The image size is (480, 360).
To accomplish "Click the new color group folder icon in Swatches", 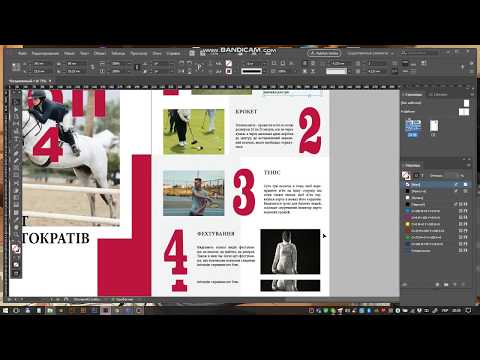I will tap(446, 284).
